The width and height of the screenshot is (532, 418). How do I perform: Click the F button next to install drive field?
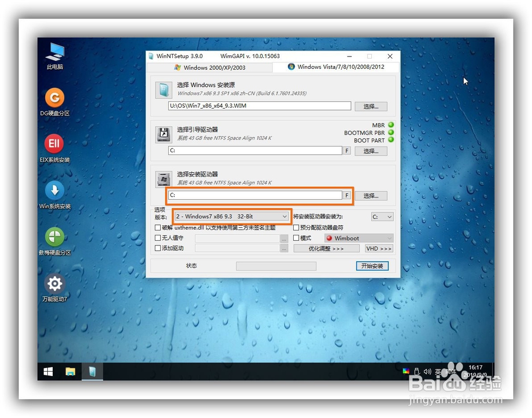346,195
